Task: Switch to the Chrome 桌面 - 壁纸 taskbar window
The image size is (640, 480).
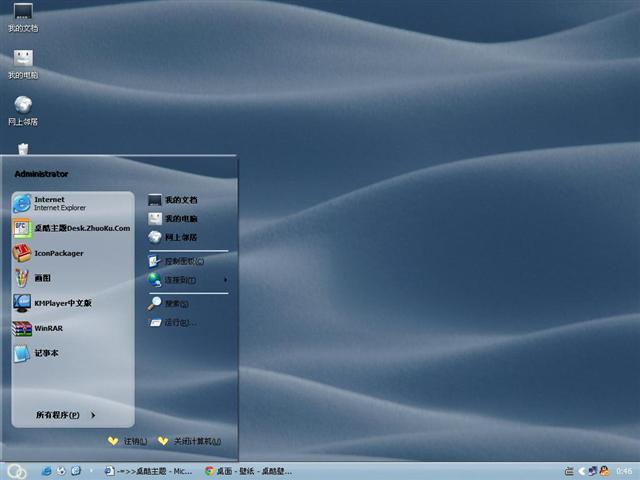Action: [248, 471]
